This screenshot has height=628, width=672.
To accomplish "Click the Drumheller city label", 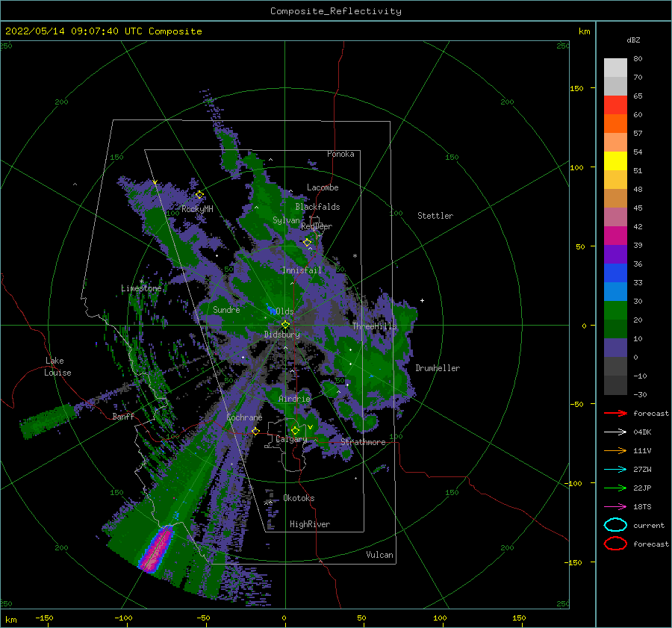I will [x=438, y=368].
